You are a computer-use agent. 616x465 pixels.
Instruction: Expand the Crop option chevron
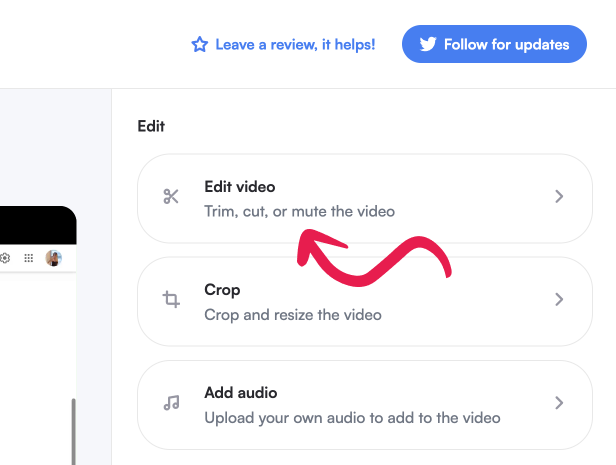tap(559, 300)
